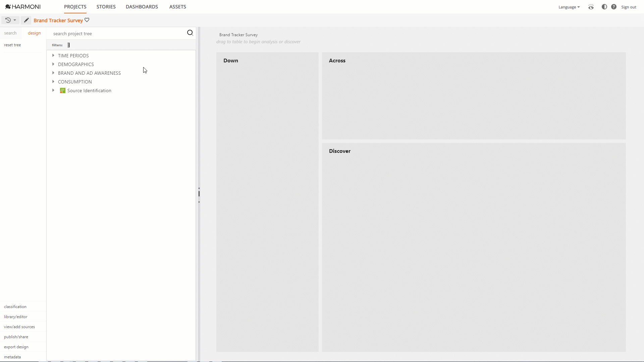The height and width of the screenshot is (362, 644).
Task: Click the drag to table hint text
Action: tap(258, 42)
